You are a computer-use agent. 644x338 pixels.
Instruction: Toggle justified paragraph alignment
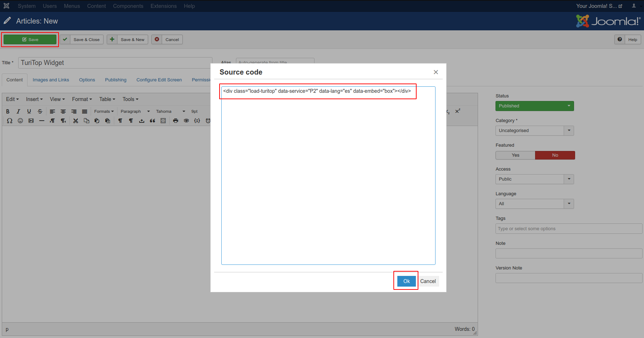pos(84,111)
